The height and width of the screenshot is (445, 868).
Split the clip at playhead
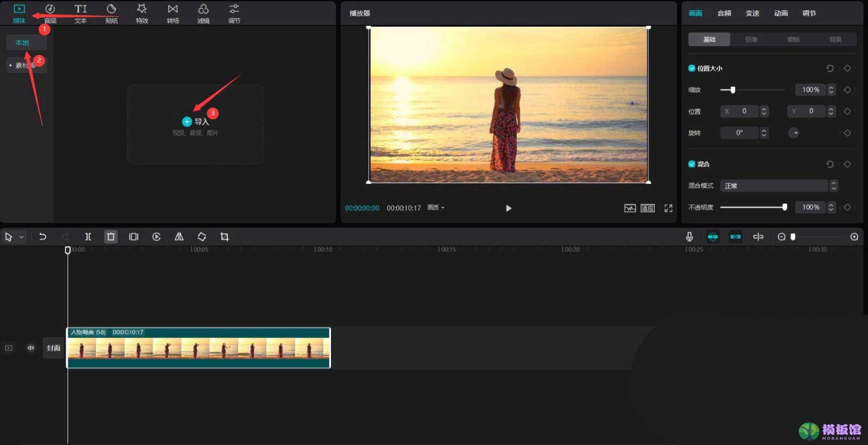[88, 237]
